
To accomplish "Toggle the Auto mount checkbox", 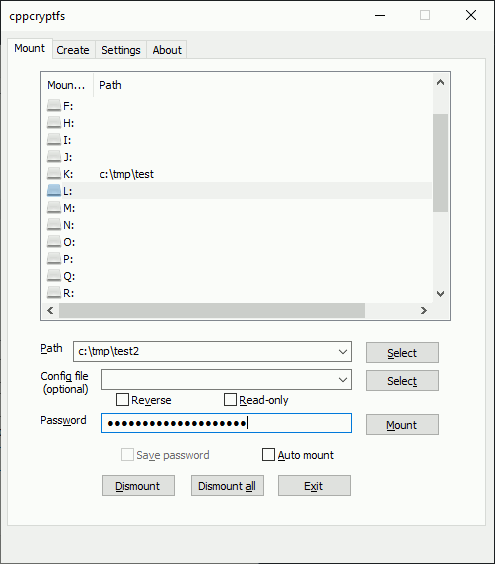I will pyautogui.click(x=268, y=455).
